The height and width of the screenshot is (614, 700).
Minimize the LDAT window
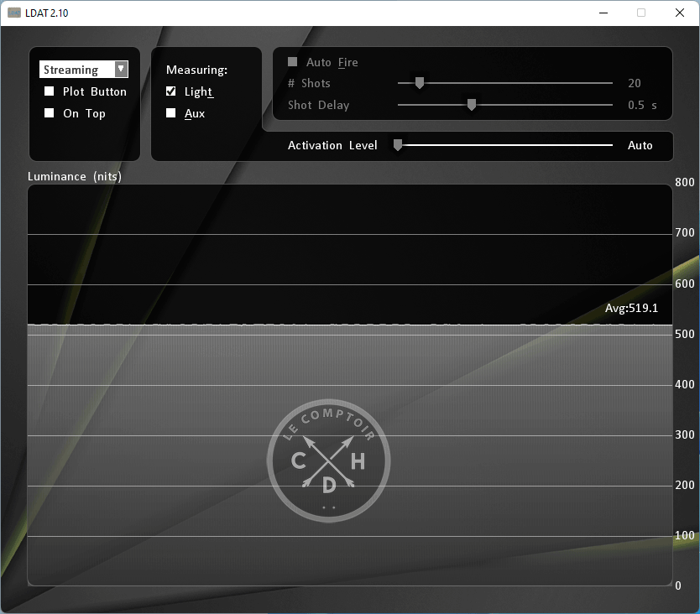603,13
